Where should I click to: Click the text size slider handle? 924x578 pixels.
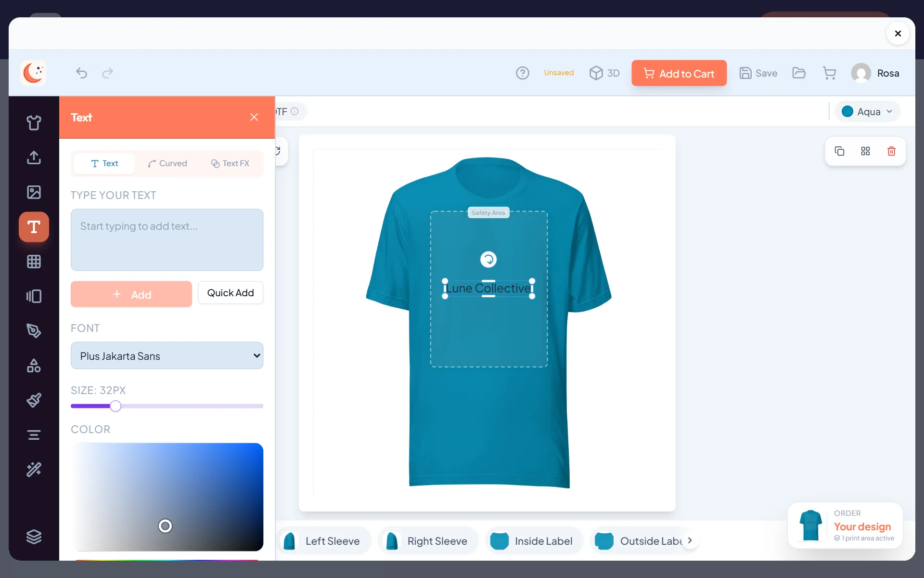click(115, 406)
